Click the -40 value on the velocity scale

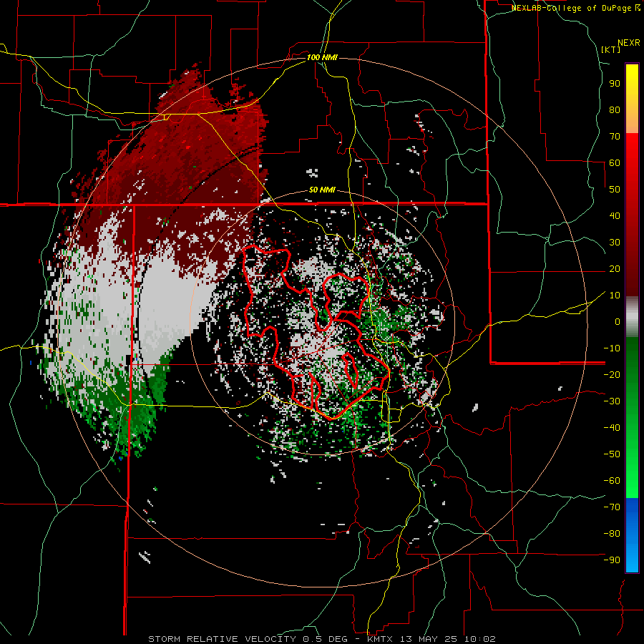point(612,428)
